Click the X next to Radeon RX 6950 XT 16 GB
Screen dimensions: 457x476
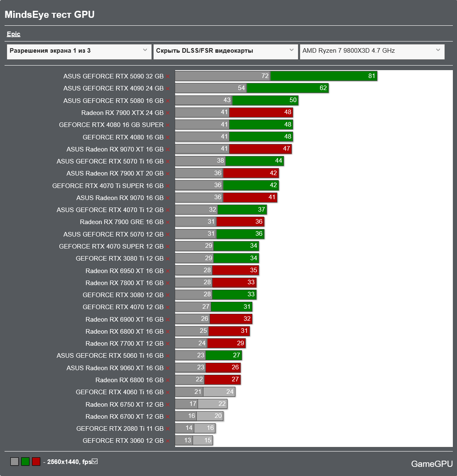[168, 271]
